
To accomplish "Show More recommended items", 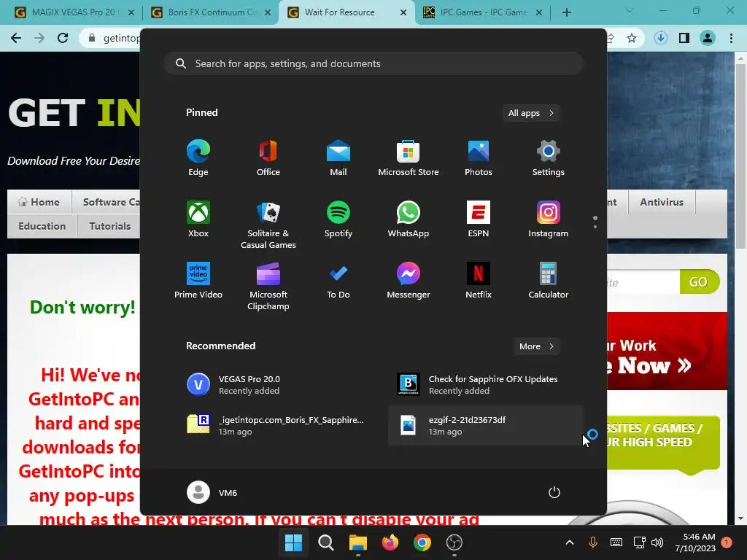I will tap(536, 346).
